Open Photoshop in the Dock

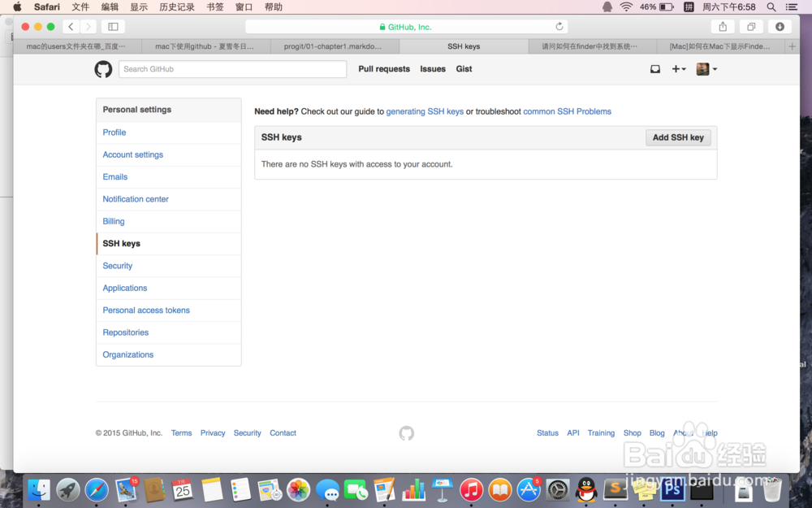pos(672,490)
